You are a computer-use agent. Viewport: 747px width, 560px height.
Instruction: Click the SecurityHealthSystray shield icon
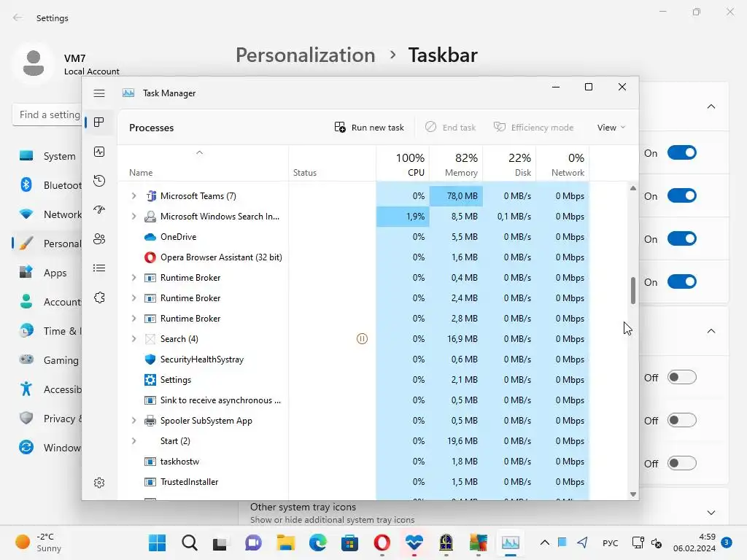150,359
